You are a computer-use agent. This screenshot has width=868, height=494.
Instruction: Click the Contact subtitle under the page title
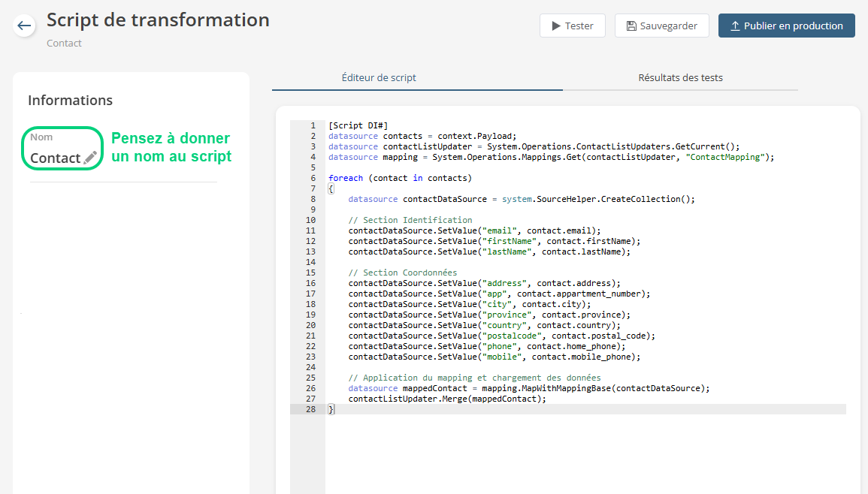coord(64,43)
